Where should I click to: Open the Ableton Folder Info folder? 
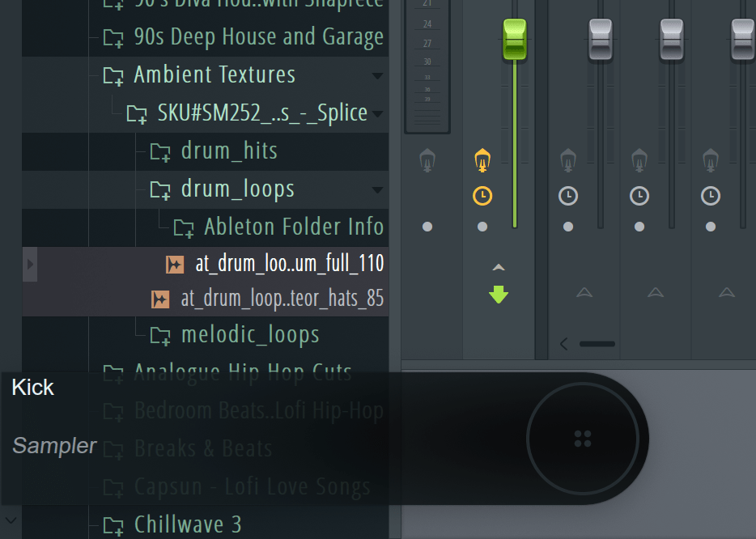pos(293,227)
